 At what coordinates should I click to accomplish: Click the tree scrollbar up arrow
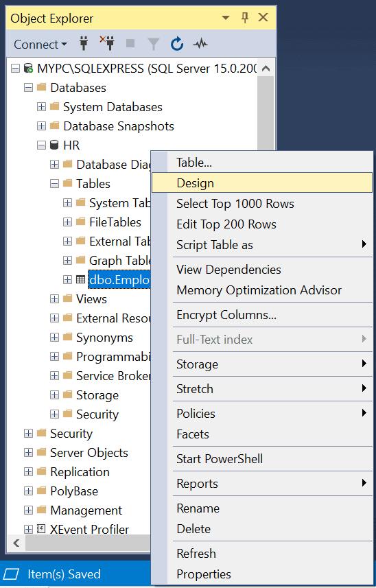click(x=266, y=68)
